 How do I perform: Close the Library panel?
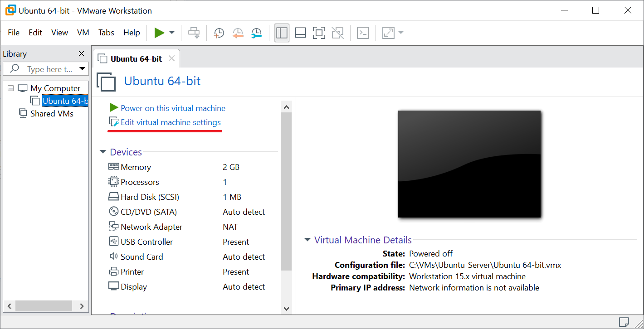pyautogui.click(x=81, y=53)
